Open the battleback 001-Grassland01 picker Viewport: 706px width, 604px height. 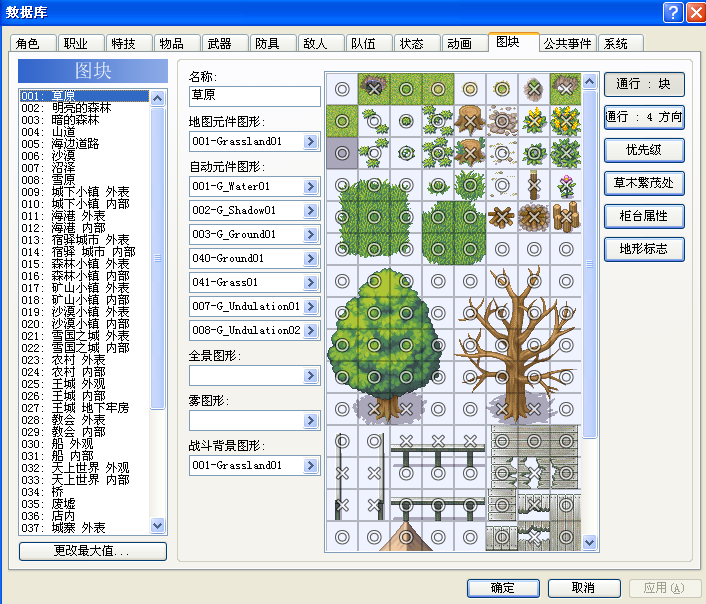coord(311,465)
